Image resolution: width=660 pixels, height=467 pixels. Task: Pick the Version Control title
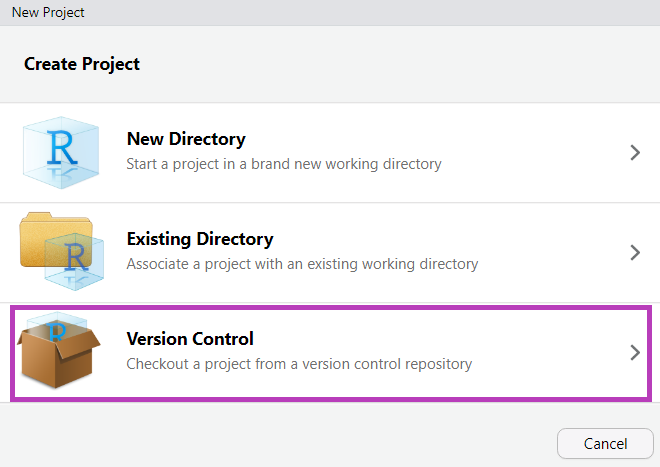190,339
